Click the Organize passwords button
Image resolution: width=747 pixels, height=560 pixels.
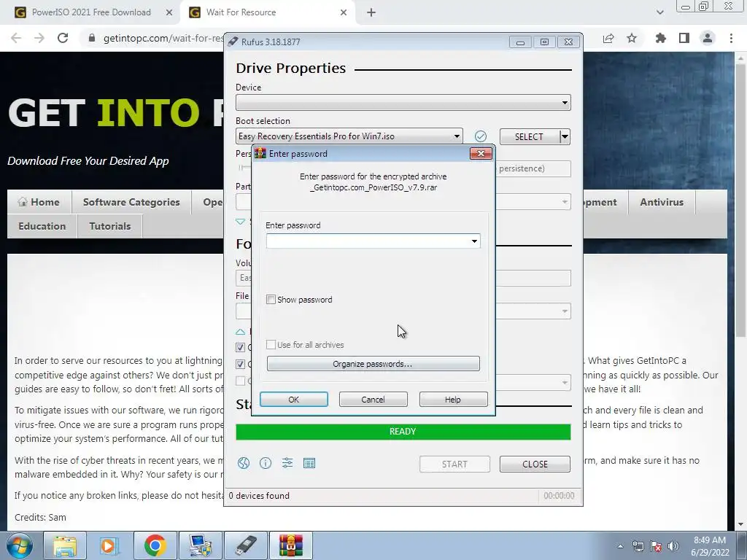tap(373, 364)
